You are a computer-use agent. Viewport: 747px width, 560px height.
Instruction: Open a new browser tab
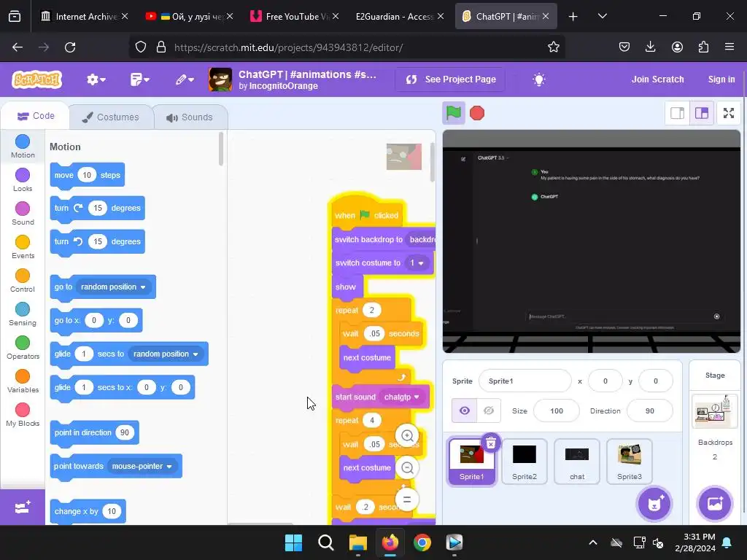573,17
